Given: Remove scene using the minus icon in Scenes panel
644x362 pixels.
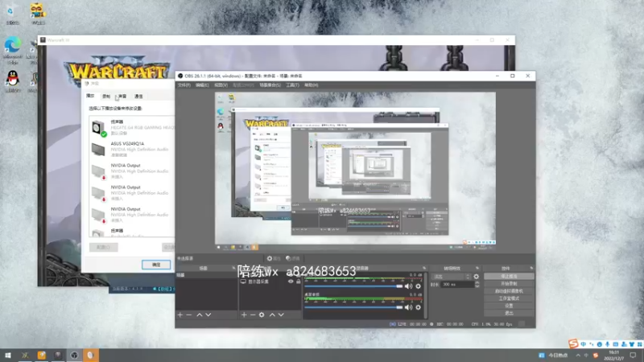Looking at the screenshot, I should click(189, 315).
